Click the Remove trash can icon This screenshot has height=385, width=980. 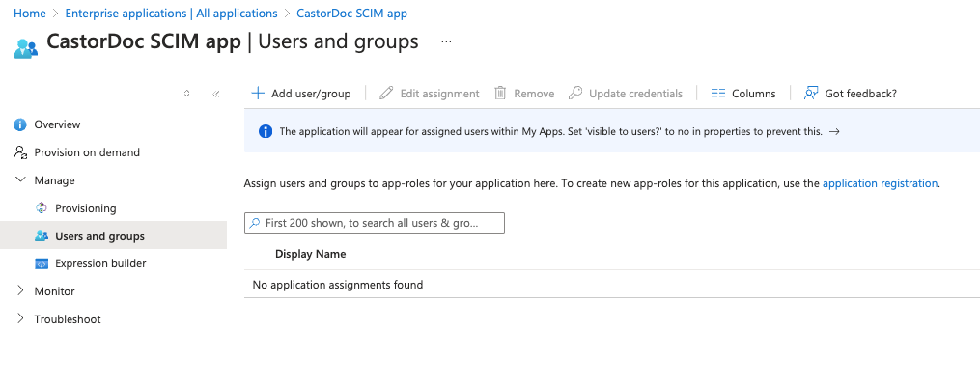click(x=500, y=94)
